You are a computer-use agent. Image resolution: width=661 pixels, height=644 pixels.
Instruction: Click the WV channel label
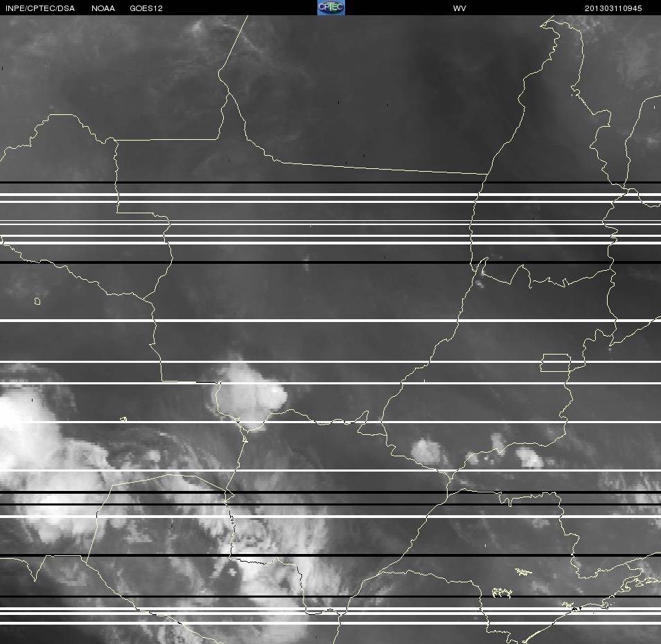(459, 8)
